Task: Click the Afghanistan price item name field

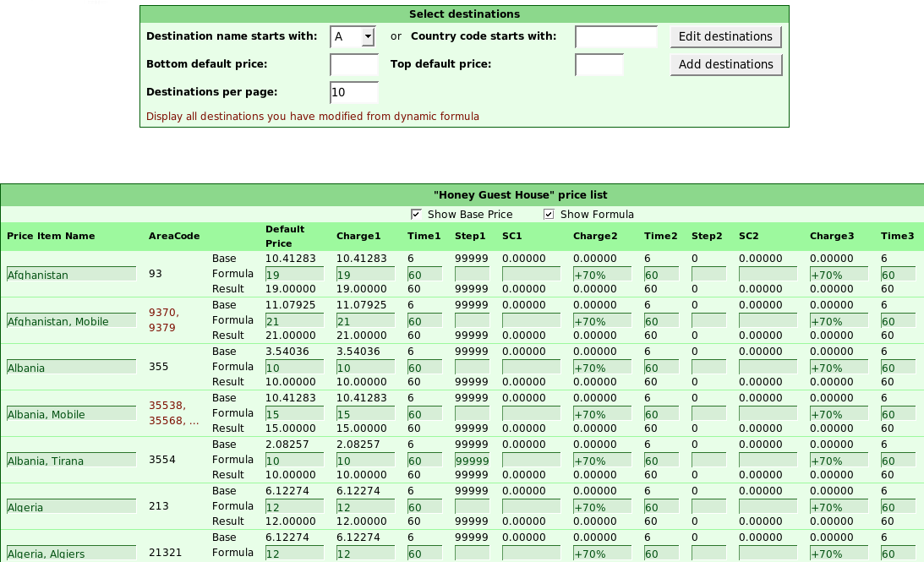Action: click(x=71, y=274)
